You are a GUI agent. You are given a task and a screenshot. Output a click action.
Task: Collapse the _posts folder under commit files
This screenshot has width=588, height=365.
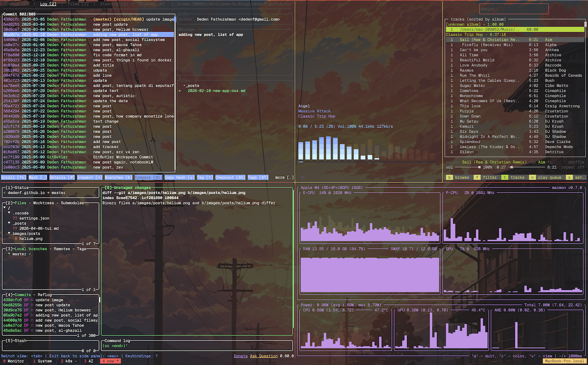184,86
